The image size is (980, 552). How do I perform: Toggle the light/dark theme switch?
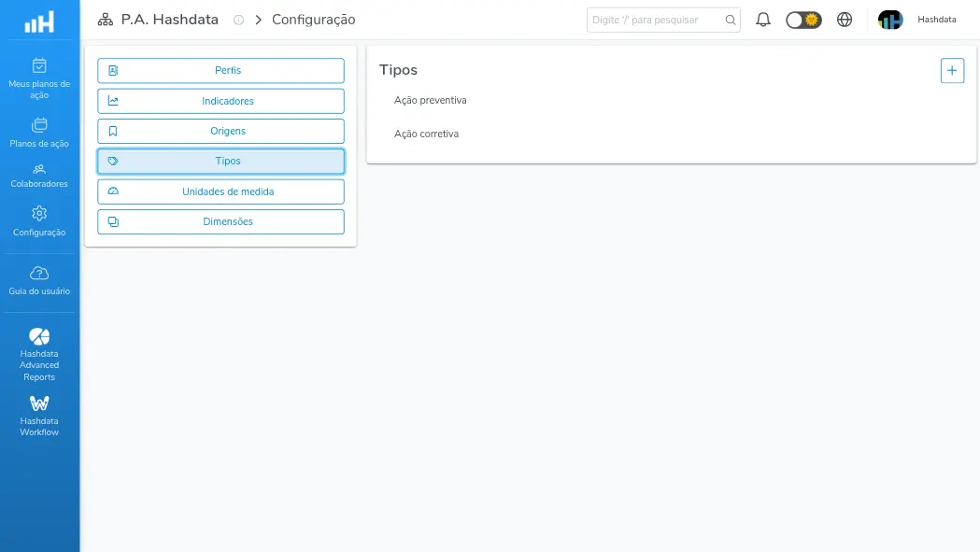tap(803, 20)
